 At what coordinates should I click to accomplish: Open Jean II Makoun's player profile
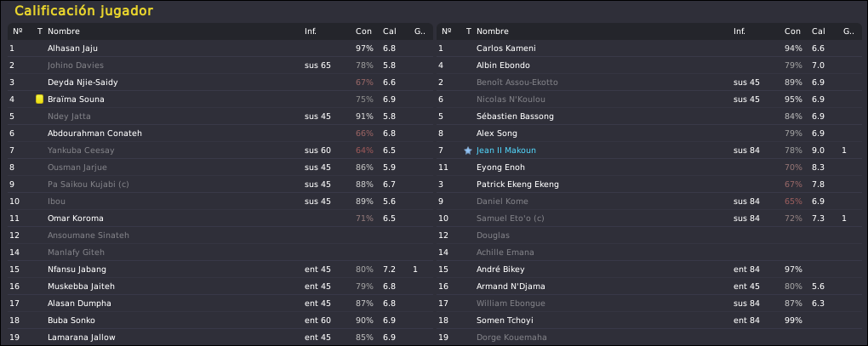click(506, 150)
